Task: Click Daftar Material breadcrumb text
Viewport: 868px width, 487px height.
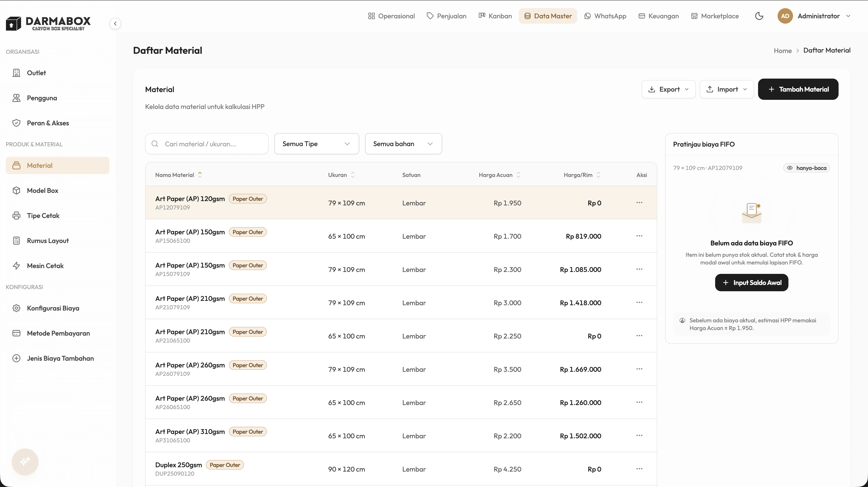Action: coord(827,51)
